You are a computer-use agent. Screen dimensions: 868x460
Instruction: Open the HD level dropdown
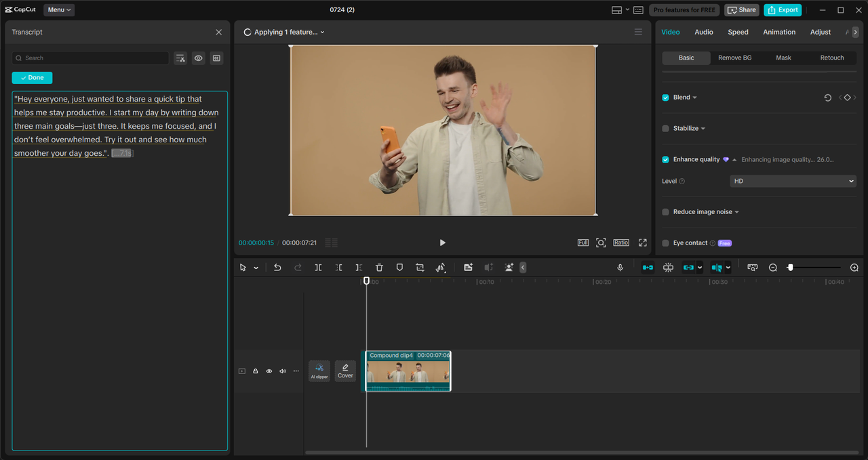[792, 181]
